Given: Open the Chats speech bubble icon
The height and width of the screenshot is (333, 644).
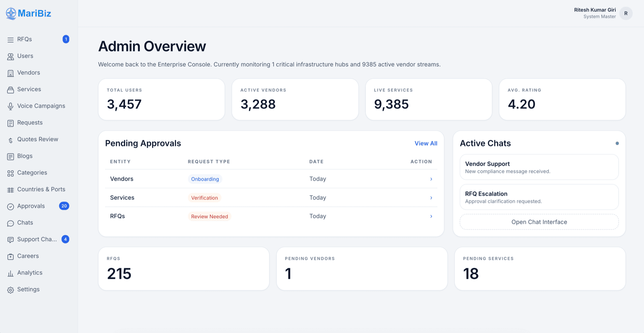Looking at the screenshot, I should [10, 223].
